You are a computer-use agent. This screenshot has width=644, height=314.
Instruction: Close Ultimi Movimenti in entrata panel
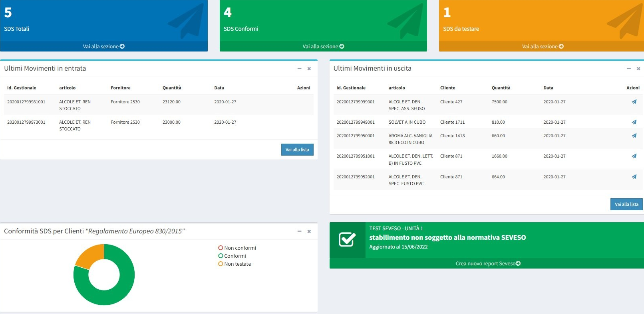(309, 69)
